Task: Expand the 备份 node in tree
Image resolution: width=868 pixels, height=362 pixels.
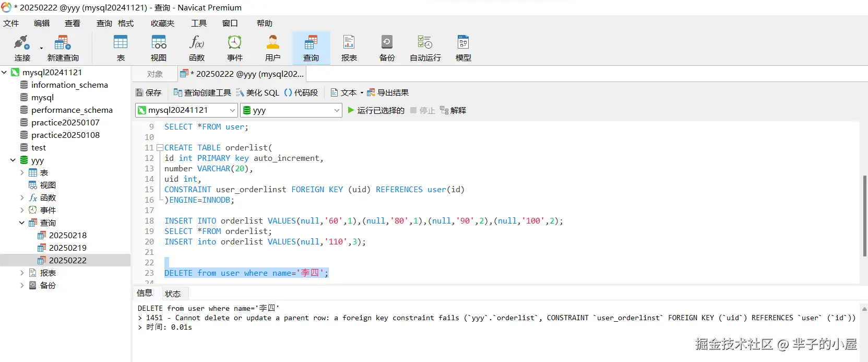Action: 22,285
